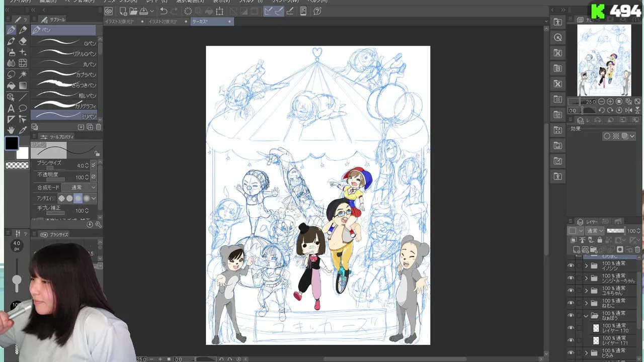This screenshot has width=644, height=362.
Task: Click the Open file icon in command bar
Action: coord(133,11)
